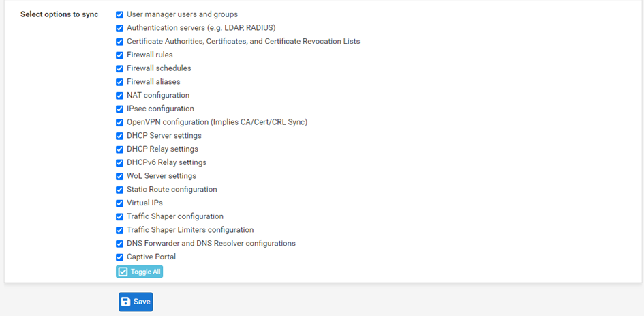The height and width of the screenshot is (316, 644).
Task: Disable DNS Forwarder and Resolver sync
Action: 119,244
